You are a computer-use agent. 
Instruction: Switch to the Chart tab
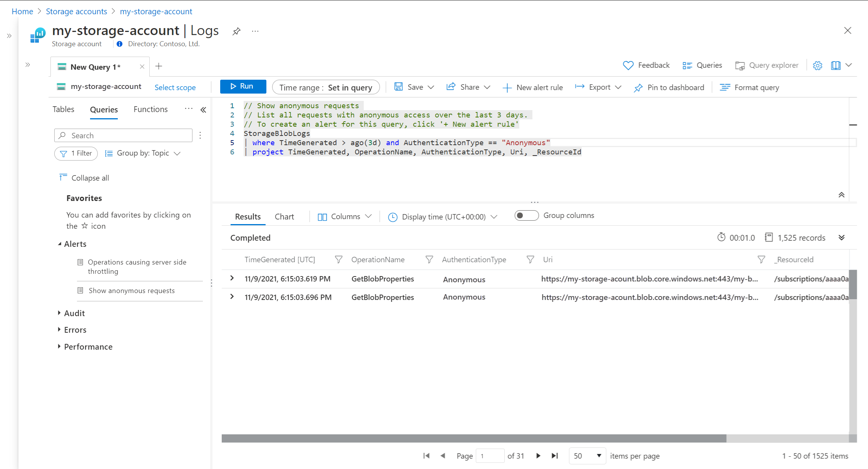point(284,217)
